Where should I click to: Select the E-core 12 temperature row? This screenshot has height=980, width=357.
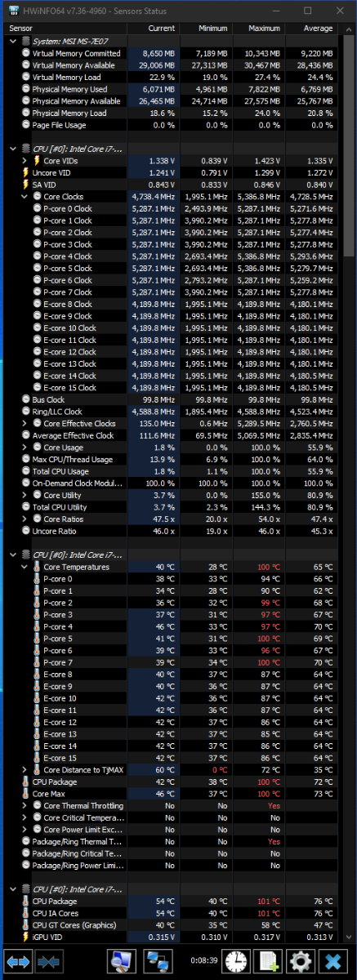[170, 722]
